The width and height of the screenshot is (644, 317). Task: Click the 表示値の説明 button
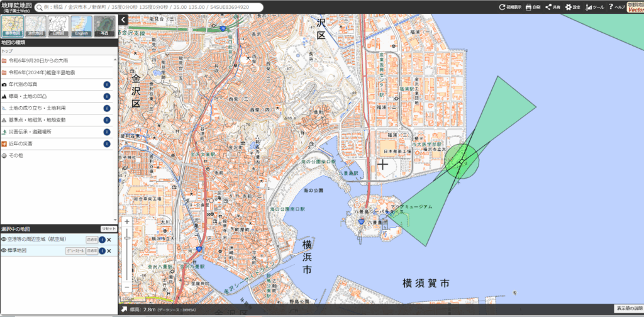pos(628,308)
